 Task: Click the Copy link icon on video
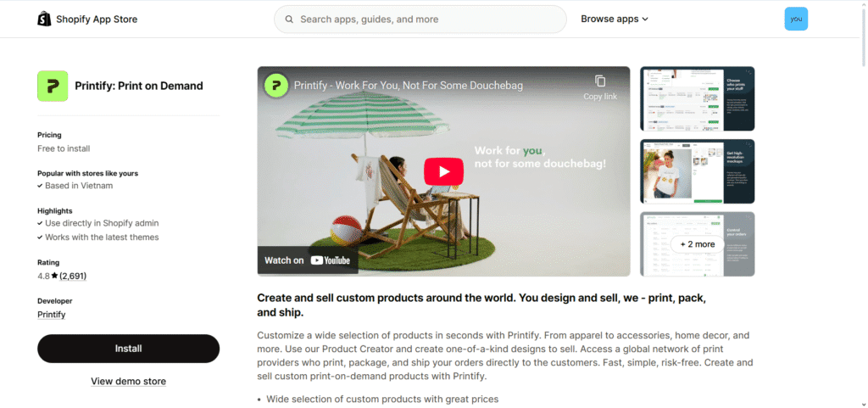[x=600, y=81]
